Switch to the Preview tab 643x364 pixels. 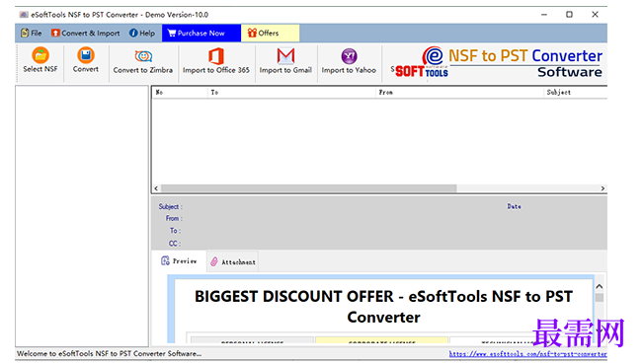point(179,260)
